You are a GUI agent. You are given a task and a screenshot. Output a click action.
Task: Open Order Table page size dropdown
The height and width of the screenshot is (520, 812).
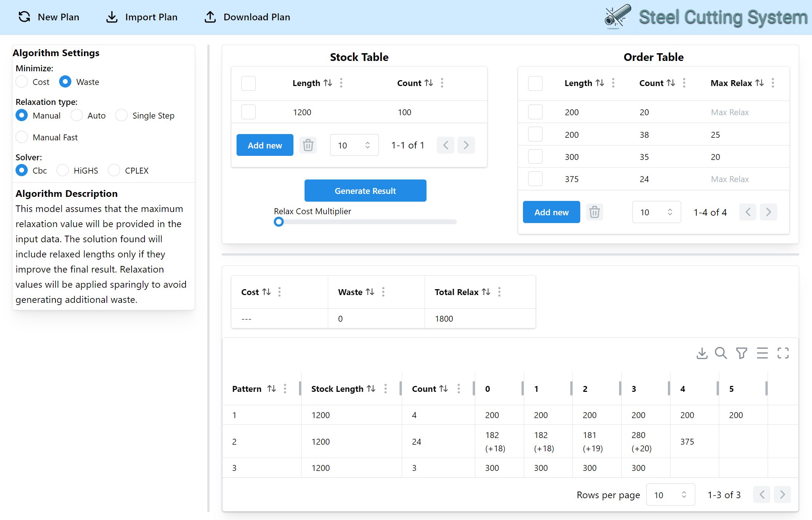(656, 212)
